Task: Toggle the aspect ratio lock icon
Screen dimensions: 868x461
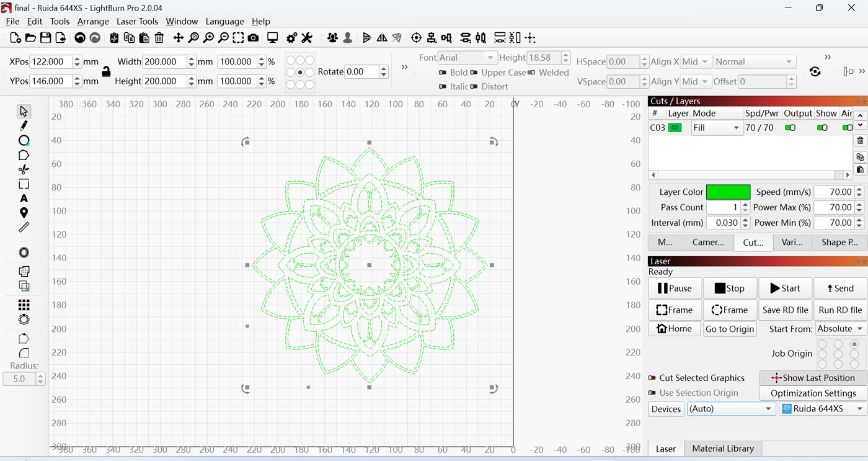Action: coord(106,71)
